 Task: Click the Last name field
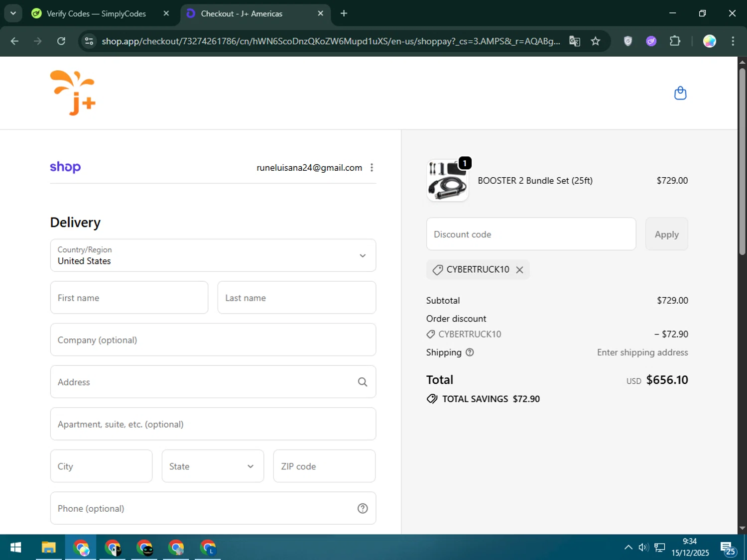[x=297, y=298]
